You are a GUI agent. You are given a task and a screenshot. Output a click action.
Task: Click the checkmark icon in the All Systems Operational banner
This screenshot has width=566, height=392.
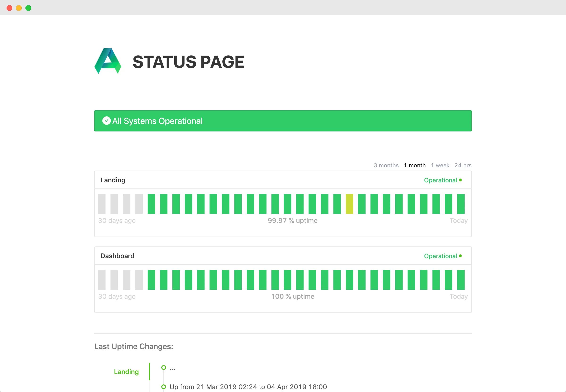tap(106, 121)
